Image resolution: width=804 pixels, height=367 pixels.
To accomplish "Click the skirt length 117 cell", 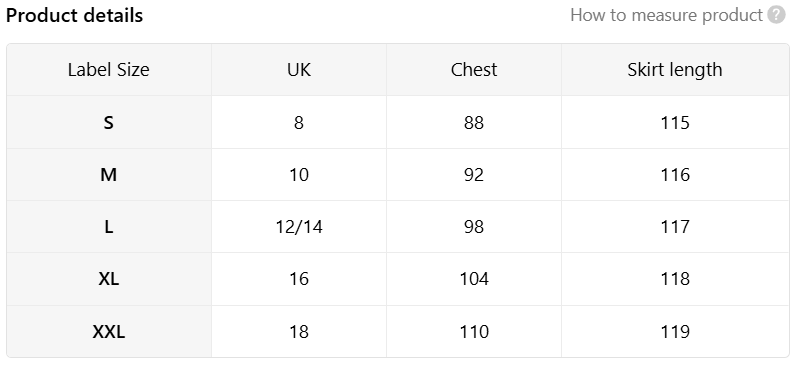I will 675,227.
